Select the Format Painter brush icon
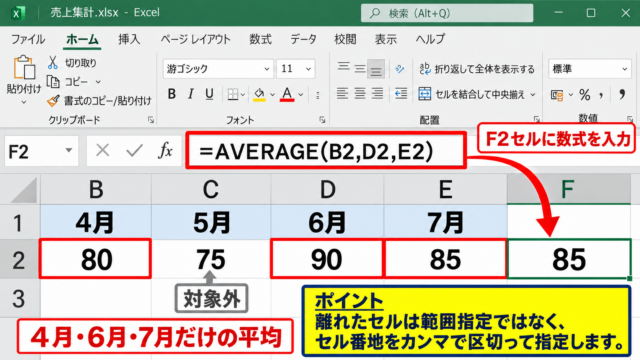Image resolution: width=640 pixels, height=360 pixels. click(x=53, y=100)
